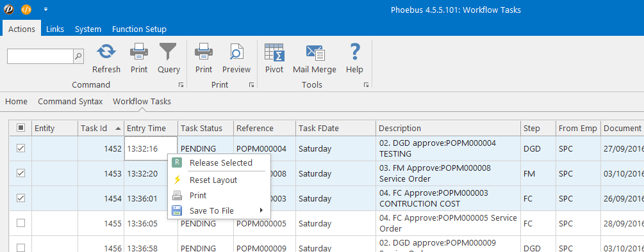The image size is (644, 252).
Task: Open the quick access toolbar dropdown arrow
Action: click(x=45, y=9)
